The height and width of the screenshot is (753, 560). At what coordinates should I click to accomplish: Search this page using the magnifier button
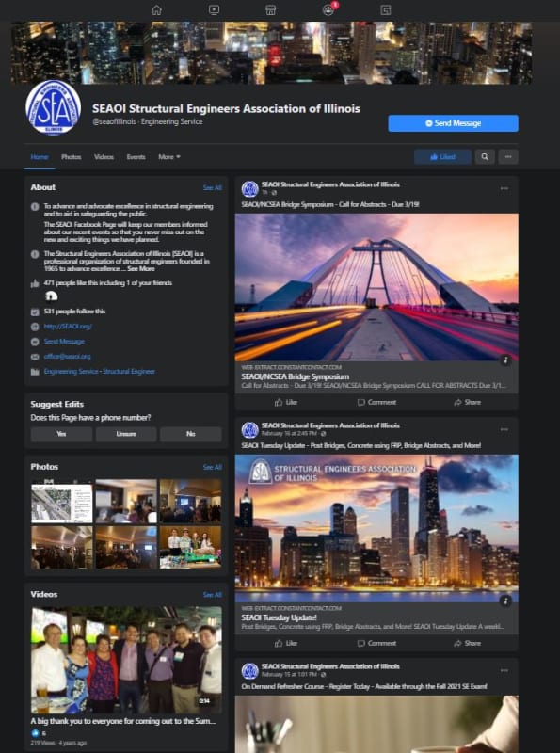coord(485,156)
